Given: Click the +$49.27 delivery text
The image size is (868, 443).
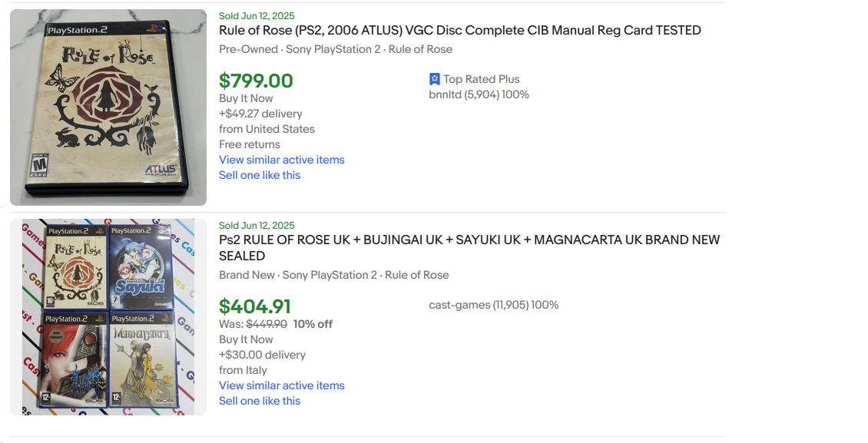Looking at the screenshot, I should pyautogui.click(x=260, y=114).
